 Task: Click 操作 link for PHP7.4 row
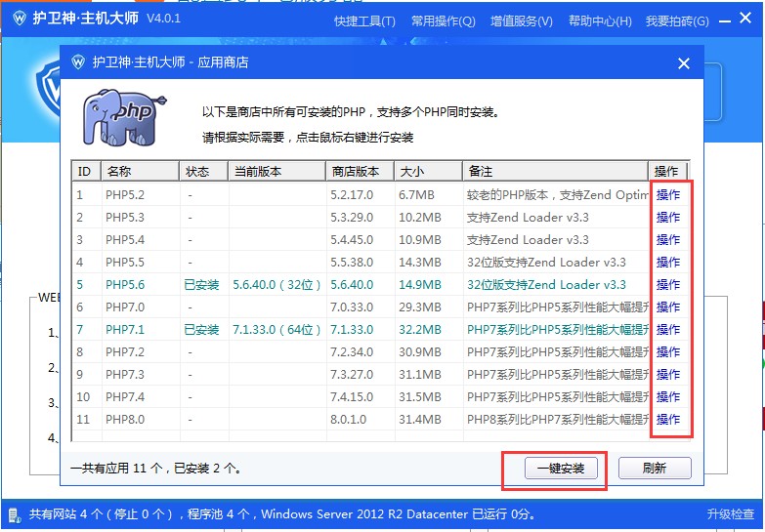point(668,397)
